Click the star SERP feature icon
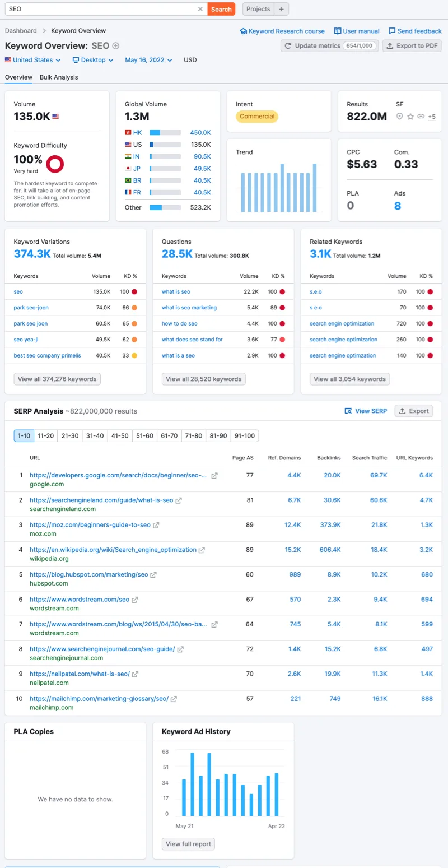Image resolution: width=448 pixels, height=868 pixels. pyautogui.click(x=410, y=117)
